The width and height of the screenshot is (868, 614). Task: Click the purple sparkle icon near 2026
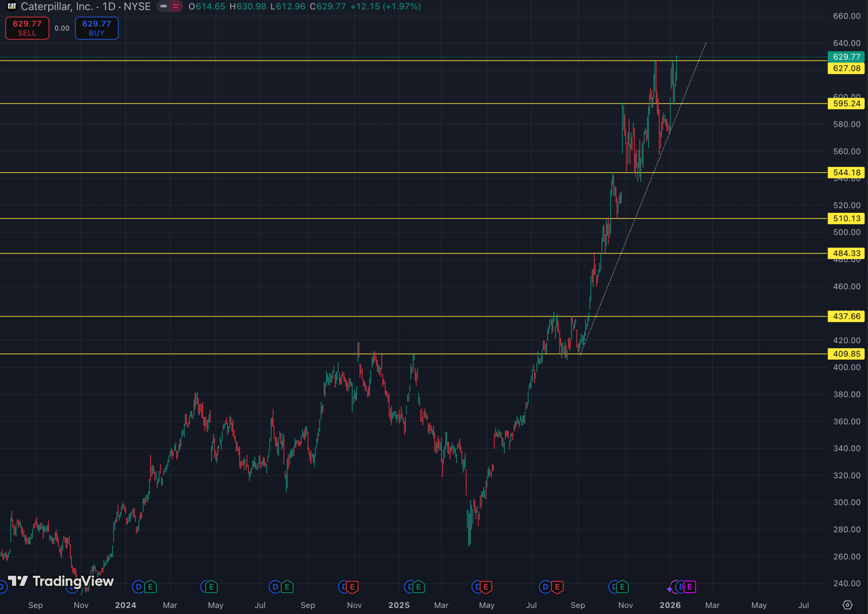pyautogui.click(x=670, y=589)
